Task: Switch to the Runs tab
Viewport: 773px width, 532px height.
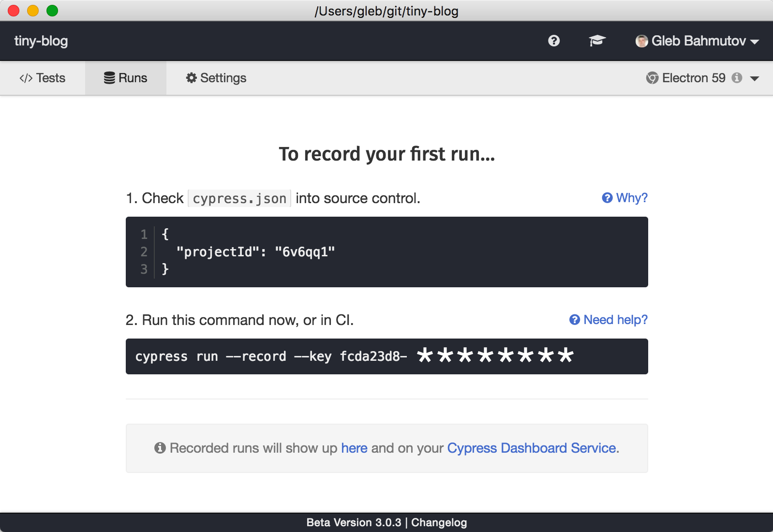Action: (126, 78)
